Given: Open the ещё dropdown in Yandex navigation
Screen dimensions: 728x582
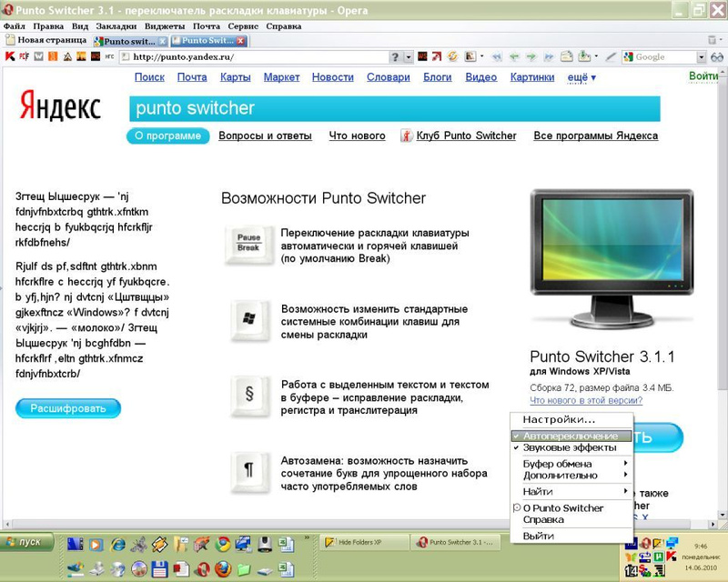Looking at the screenshot, I should click(x=581, y=77).
